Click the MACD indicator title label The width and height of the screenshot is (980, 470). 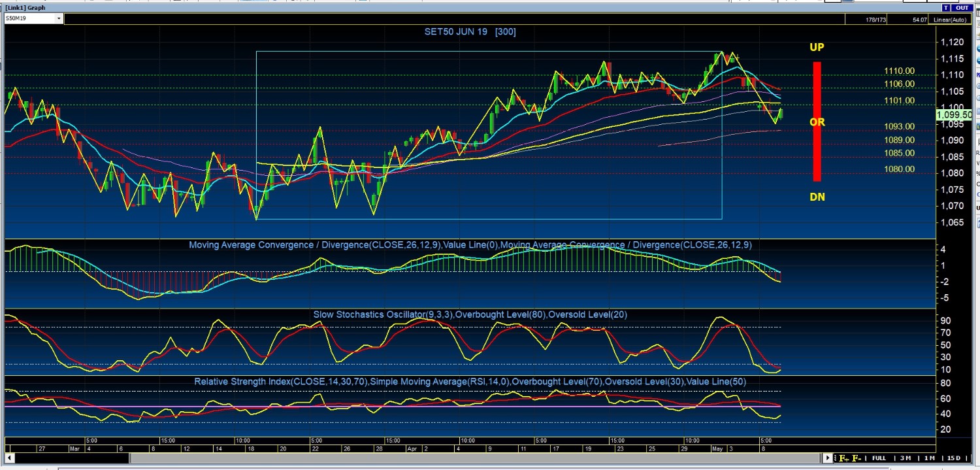tap(470, 245)
